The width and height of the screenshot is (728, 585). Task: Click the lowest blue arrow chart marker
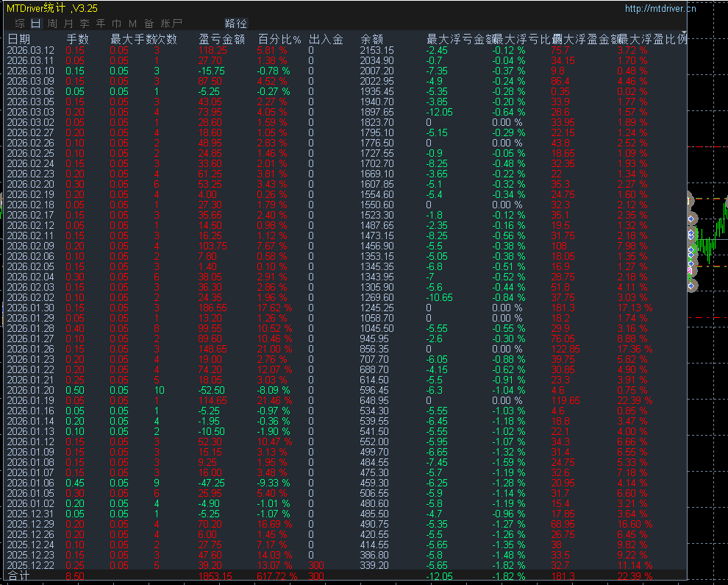point(691,286)
